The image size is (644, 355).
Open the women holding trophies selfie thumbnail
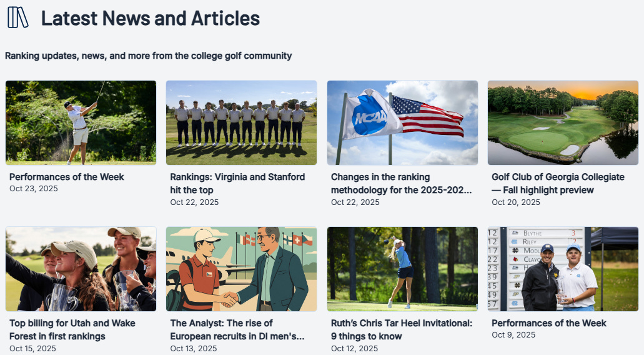point(81,269)
